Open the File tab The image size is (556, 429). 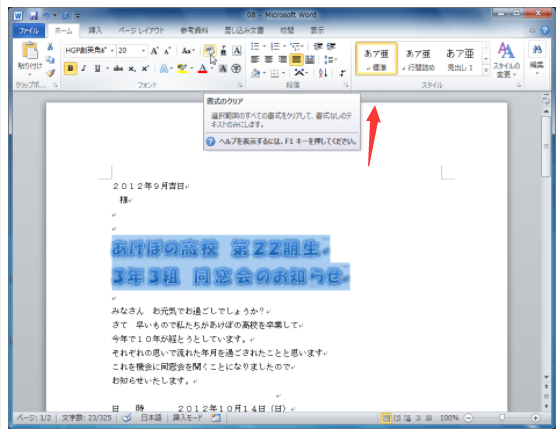[28, 30]
